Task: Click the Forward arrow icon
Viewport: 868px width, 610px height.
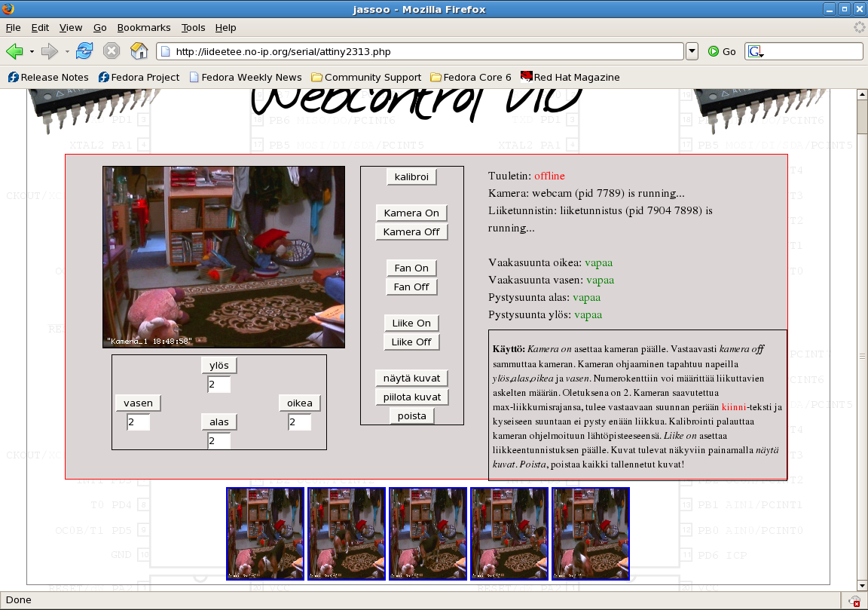Action: click(50, 51)
